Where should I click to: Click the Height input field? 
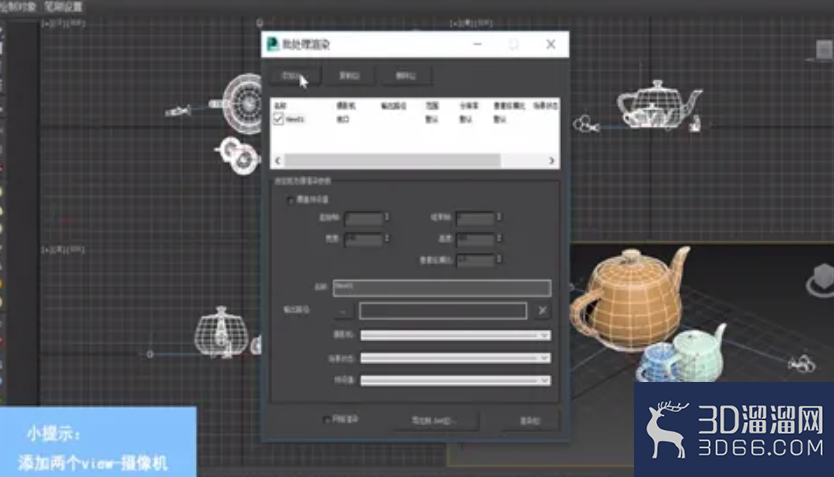coord(476,239)
